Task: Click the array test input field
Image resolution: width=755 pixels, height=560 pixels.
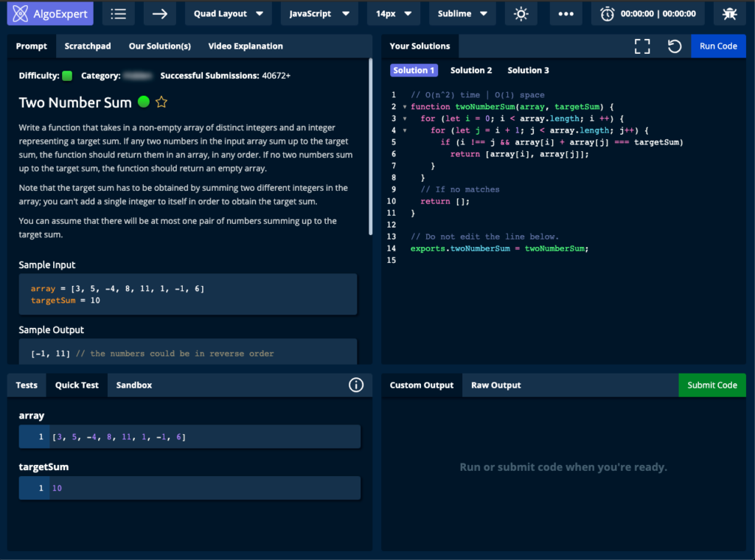Action: point(189,436)
